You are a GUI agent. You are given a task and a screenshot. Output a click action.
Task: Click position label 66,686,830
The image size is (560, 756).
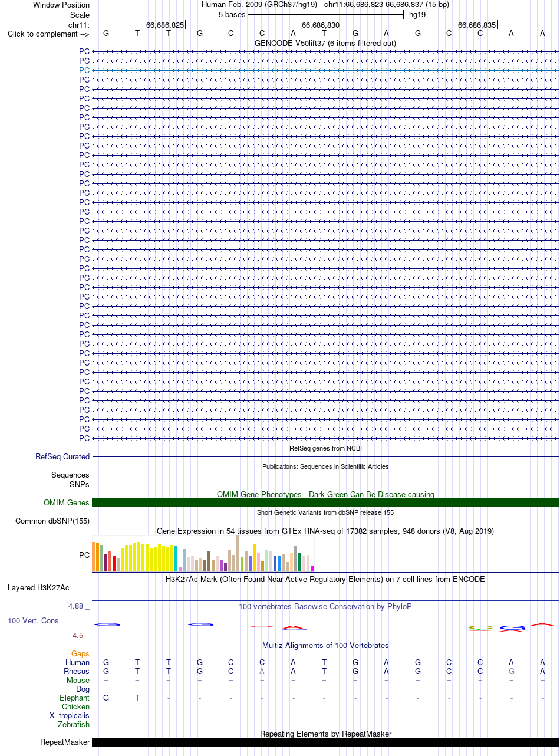click(x=321, y=25)
